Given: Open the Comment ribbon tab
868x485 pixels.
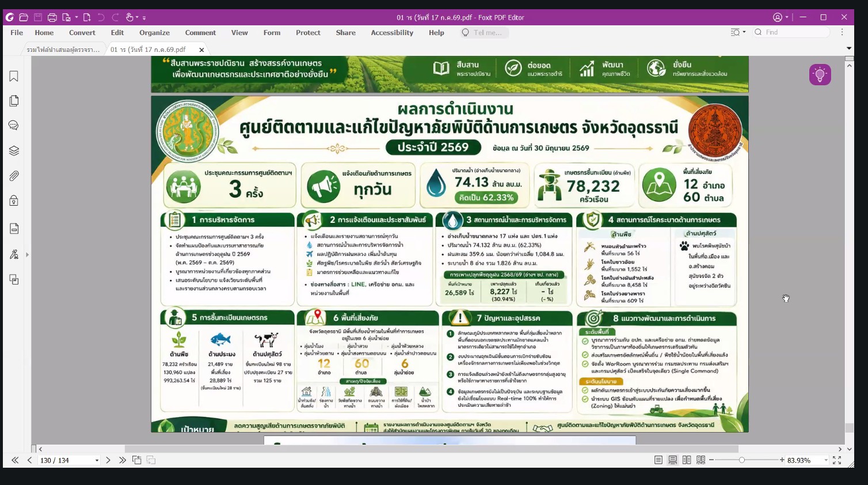Looking at the screenshot, I should coord(200,33).
